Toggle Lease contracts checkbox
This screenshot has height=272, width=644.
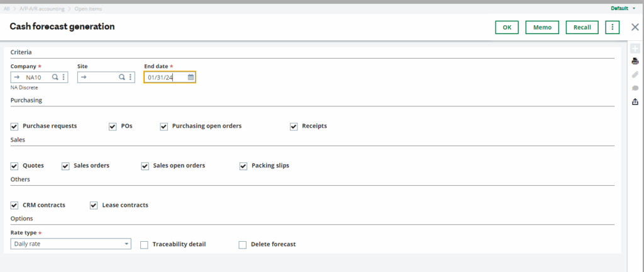click(94, 205)
